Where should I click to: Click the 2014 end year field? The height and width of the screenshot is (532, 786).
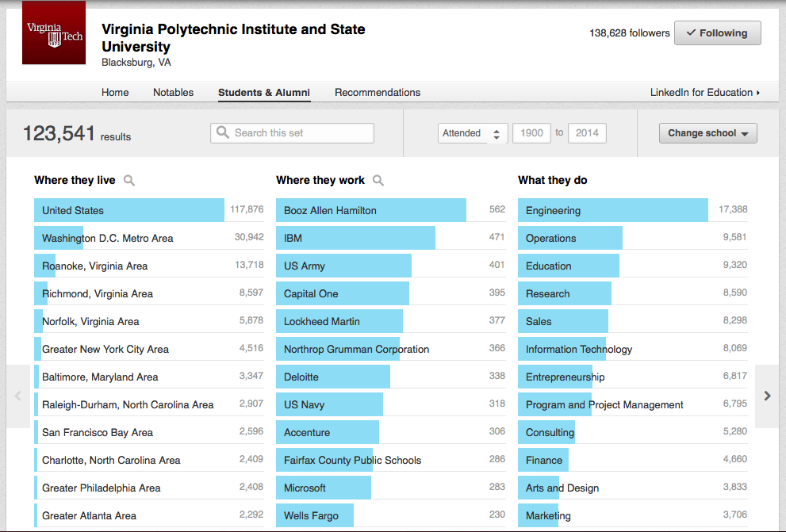click(587, 133)
